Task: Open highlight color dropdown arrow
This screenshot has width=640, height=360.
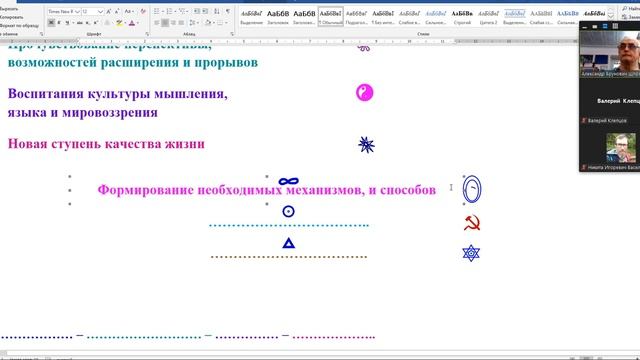Action: tap(125, 23)
